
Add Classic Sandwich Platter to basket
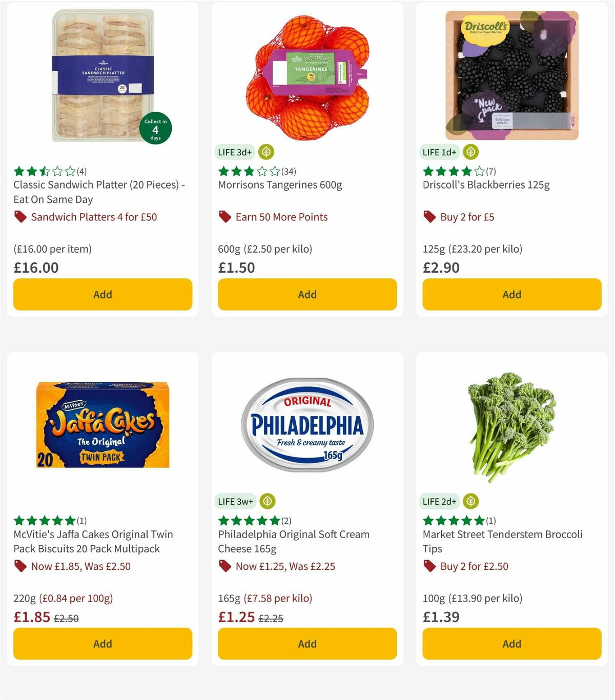pyautogui.click(x=102, y=294)
